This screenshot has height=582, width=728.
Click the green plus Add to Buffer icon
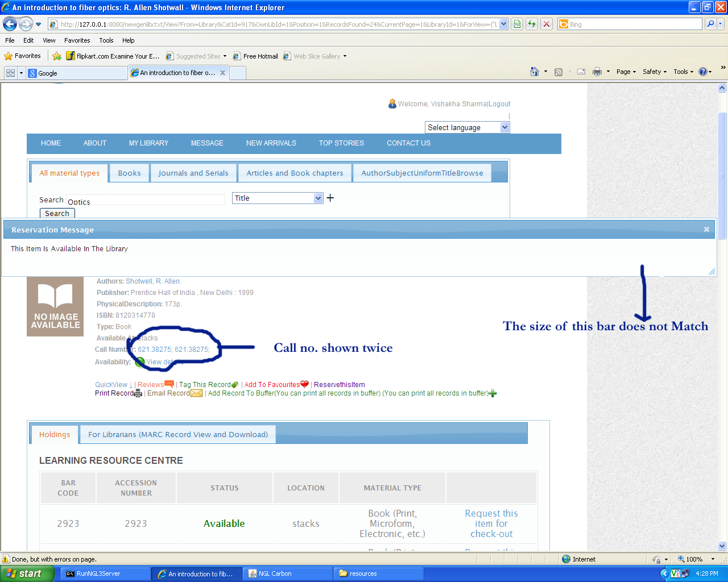493,393
